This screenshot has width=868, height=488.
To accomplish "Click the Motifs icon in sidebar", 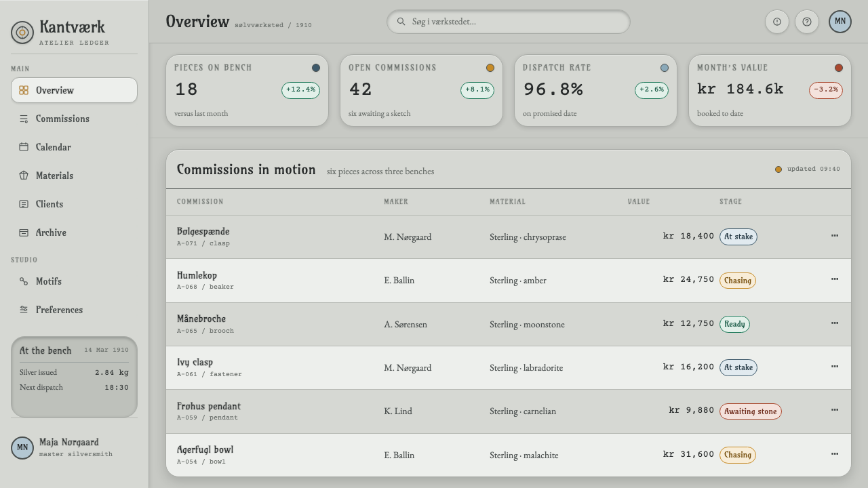I will (24, 281).
